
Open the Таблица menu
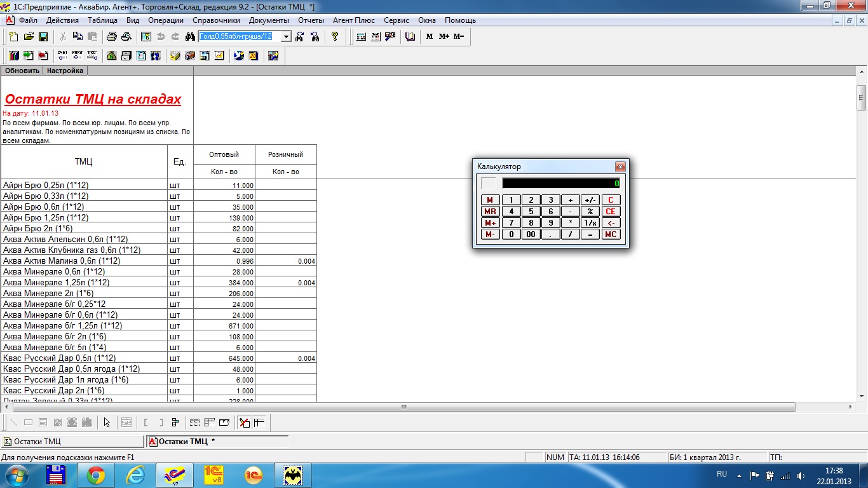(x=102, y=20)
